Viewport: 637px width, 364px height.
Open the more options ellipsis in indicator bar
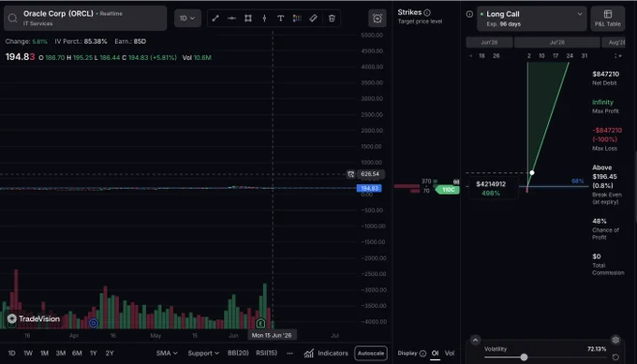coord(289,354)
